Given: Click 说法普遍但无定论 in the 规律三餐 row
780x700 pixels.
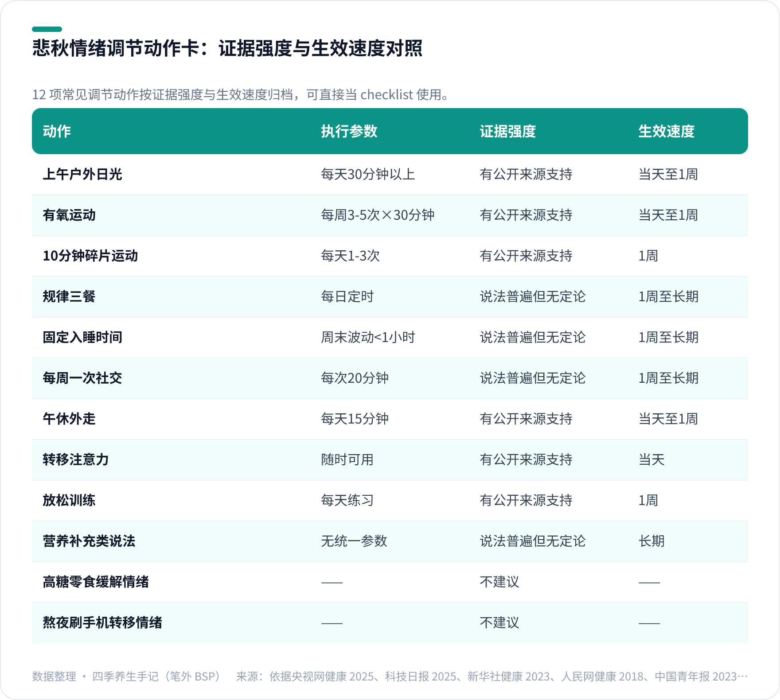Looking at the screenshot, I should click(533, 296).
